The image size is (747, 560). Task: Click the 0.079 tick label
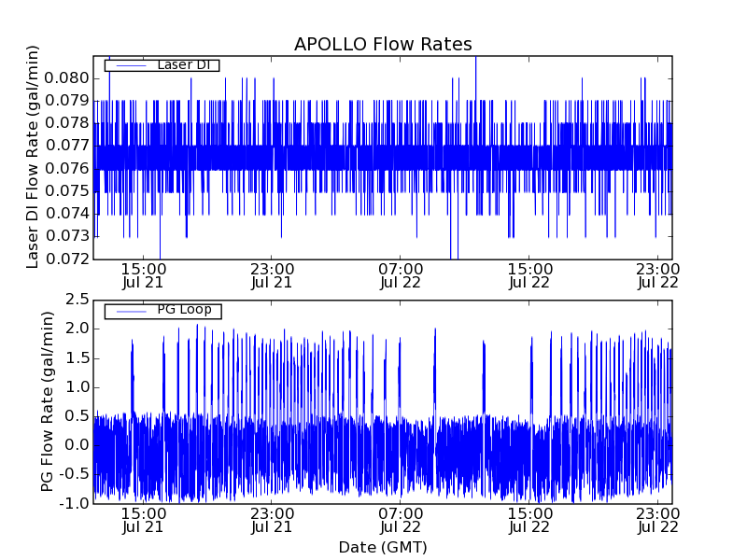[x=66, y=101]
